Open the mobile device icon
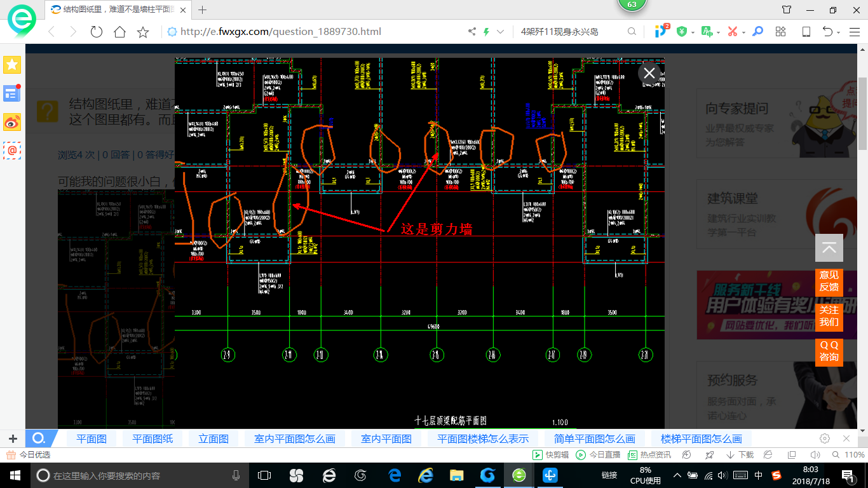This screenshot has width=868, height=488. 806,32
